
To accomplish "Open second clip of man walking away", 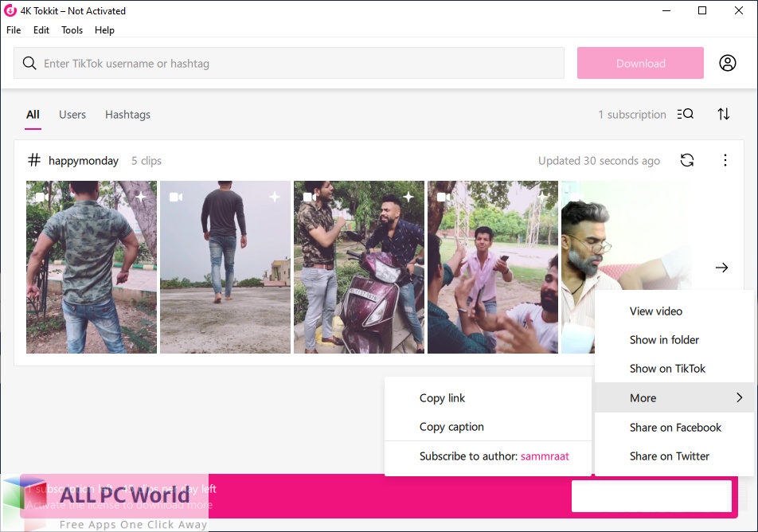I will pyautogui.click(x=225, y=267).
